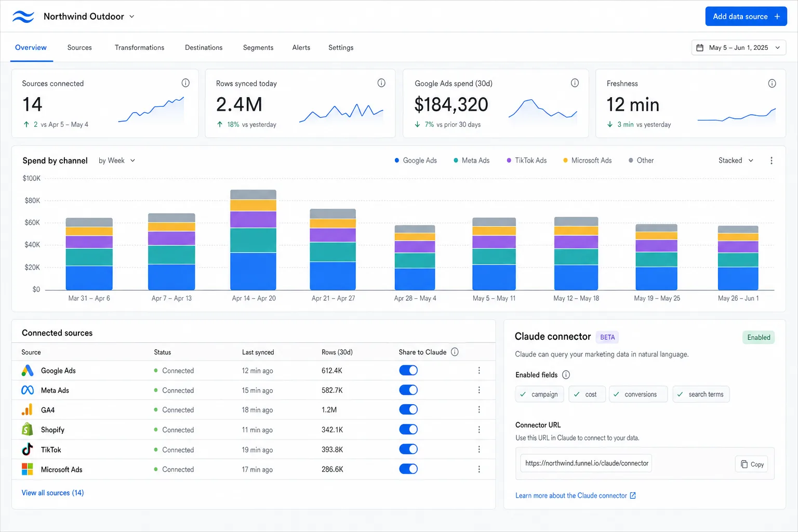Open the Northwind Outdoor workspace dropdown

point(89,17)
